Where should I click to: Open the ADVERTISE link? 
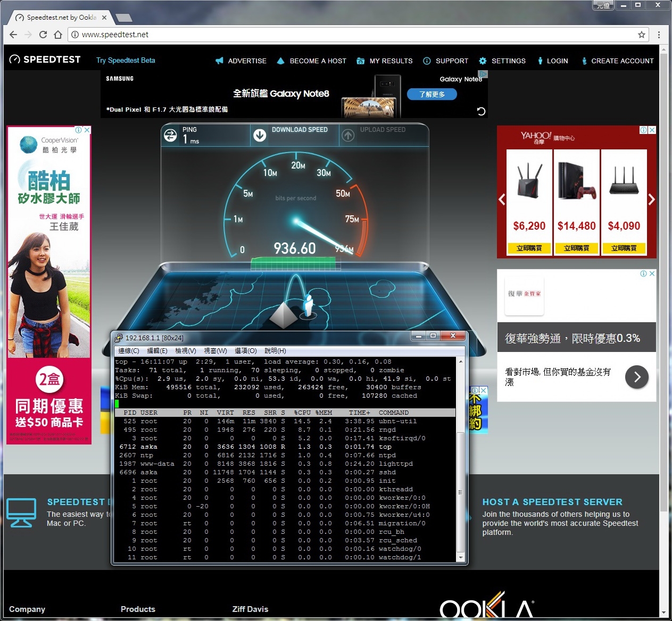[x=247, y=61]
